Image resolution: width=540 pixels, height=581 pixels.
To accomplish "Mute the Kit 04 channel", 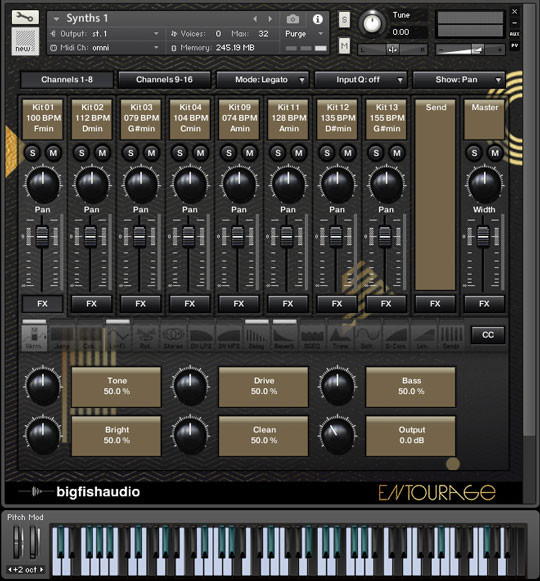I will (201, 153).
